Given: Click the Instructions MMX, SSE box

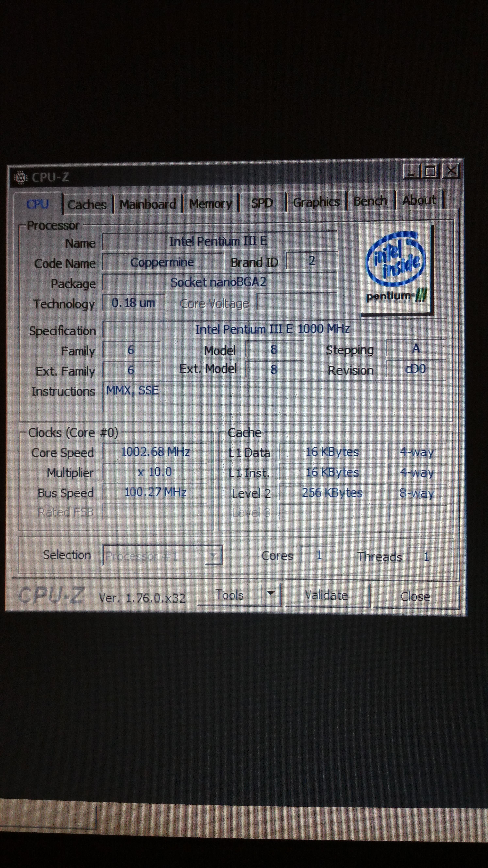Looking at the screenshot, I should (x=274, y=396).
